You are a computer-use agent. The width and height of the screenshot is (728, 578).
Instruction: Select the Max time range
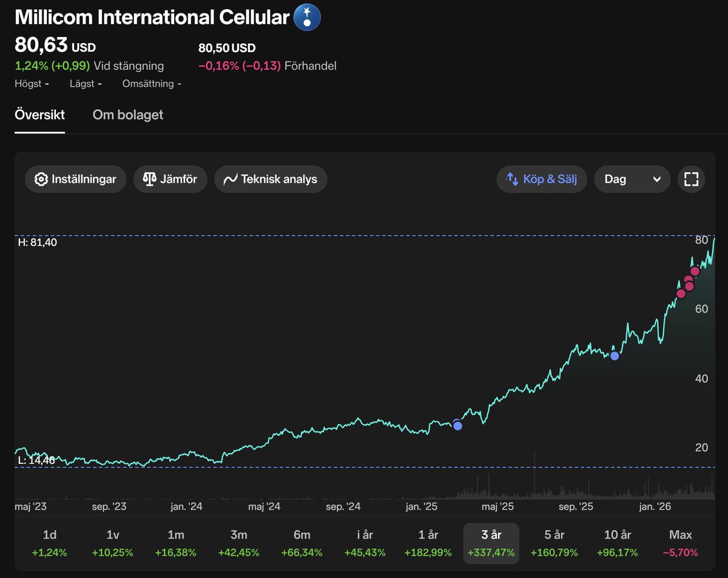tap(681, 543)
